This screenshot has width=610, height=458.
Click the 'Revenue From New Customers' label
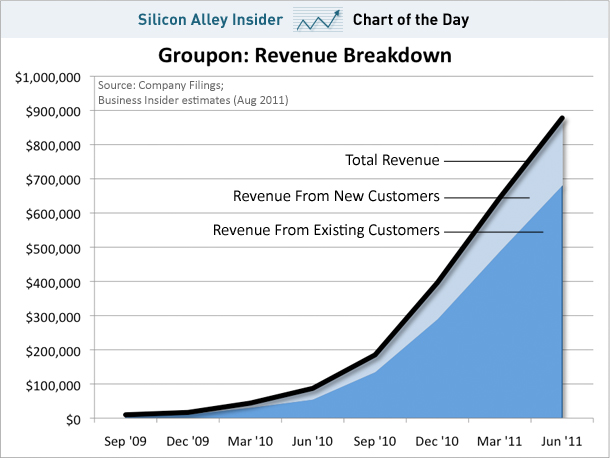click(336, 196)
